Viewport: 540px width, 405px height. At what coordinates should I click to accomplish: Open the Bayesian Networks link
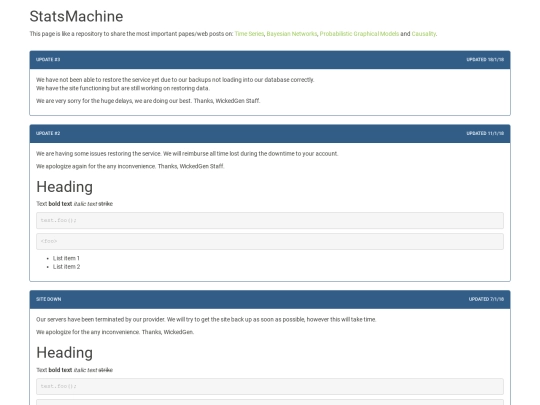(x=292, y=34)
